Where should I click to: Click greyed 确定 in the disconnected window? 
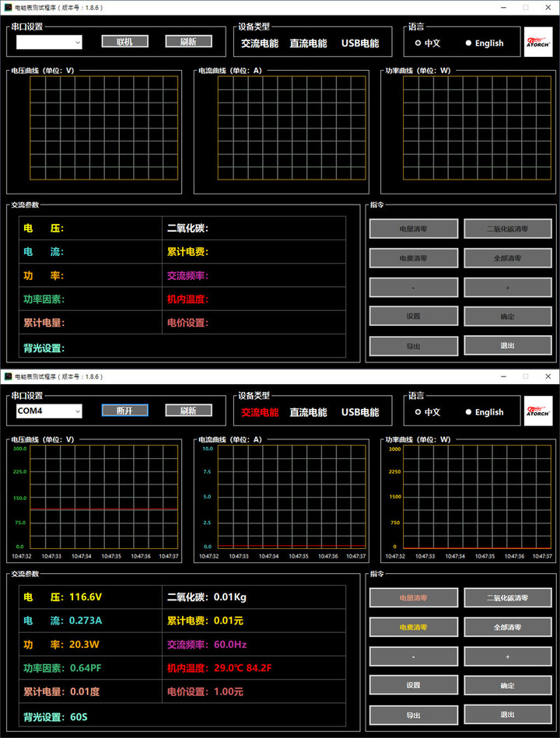[507, 317]
